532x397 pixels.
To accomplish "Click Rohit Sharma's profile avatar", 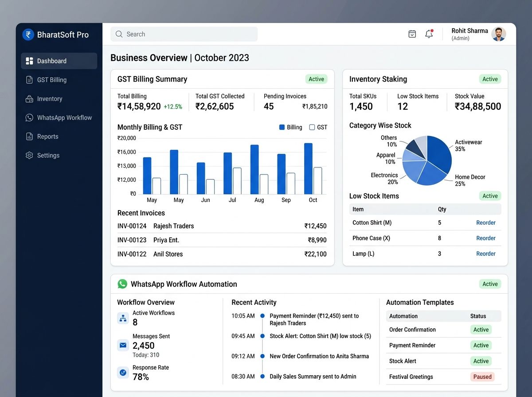I will [x=499, y=34].
